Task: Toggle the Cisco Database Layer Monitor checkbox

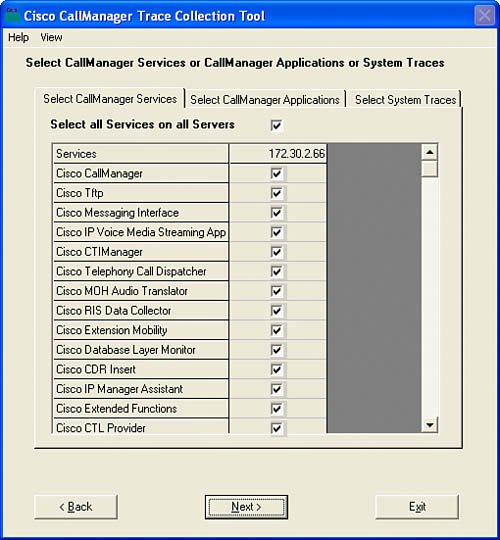Action: point(277,350)
